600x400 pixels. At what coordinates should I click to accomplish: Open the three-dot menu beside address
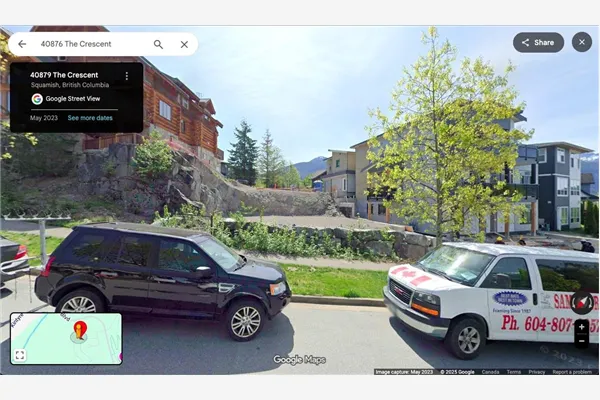(127, 76)
